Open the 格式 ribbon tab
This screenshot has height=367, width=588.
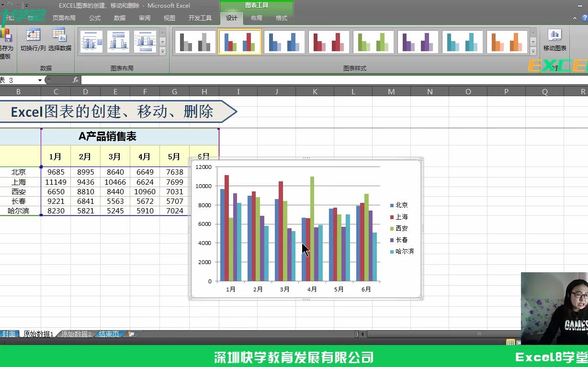(281, 18)
